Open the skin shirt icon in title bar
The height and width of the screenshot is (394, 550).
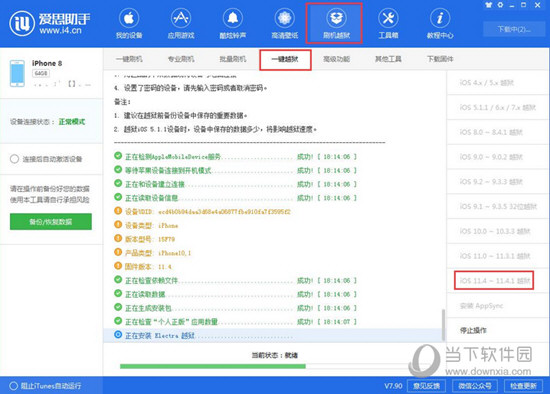click(488, 5)
